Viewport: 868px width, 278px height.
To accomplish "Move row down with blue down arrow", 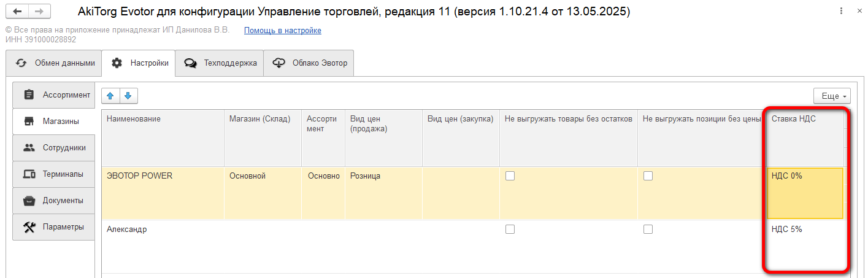I will click(x=128, y=96).
